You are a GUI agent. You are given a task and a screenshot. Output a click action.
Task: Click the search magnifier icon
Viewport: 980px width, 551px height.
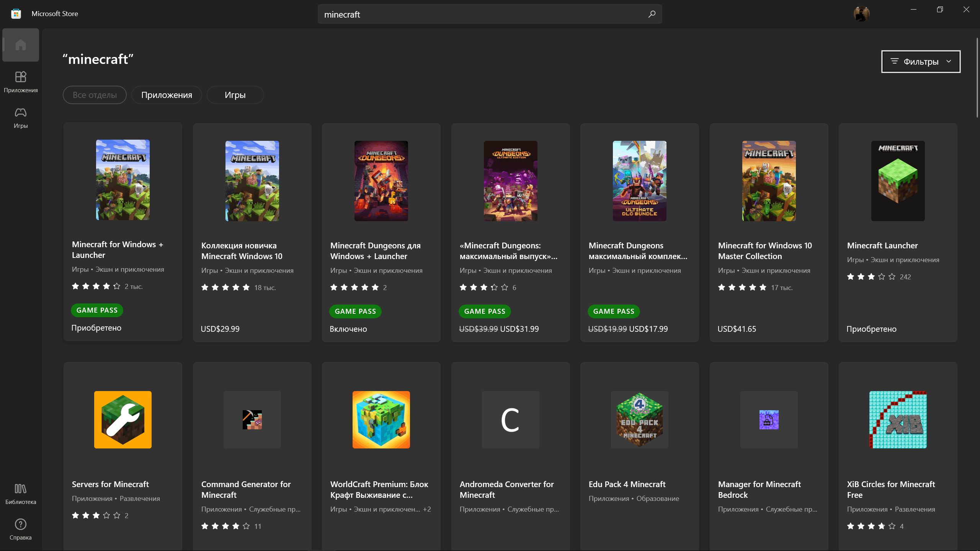coord(652,14)
